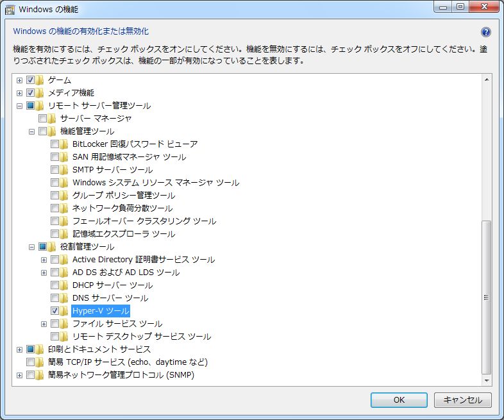
Task: Select 簡易ネットワーク管理プロトコル (SNMP) label
Action: click(121, 375)
